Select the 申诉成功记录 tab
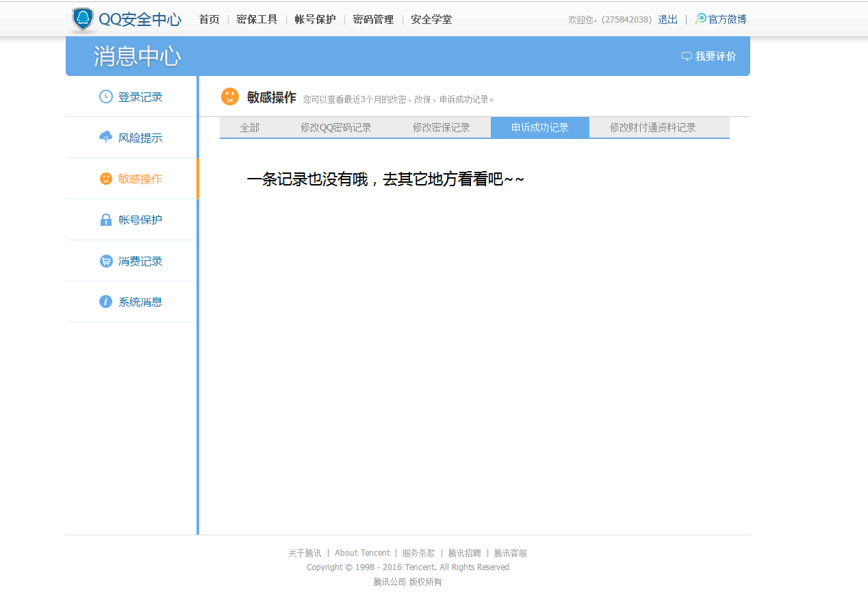Screen dimensions: 868x603 click(x=539, y=127)
